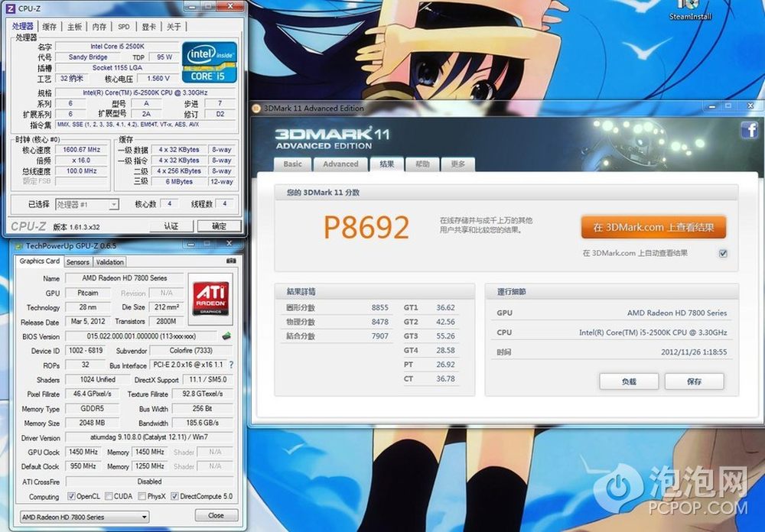
Task: Click the 负载 button in 3DMark 11
Action: click(x=629, y=381)
